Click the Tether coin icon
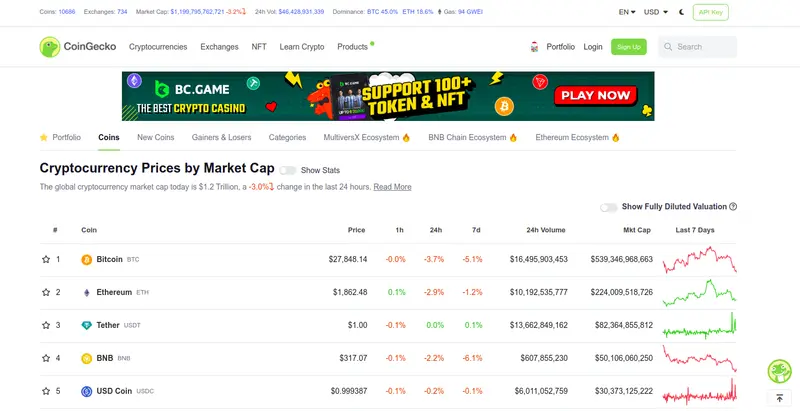Screen dimensions: 800x411 [87, 325]
